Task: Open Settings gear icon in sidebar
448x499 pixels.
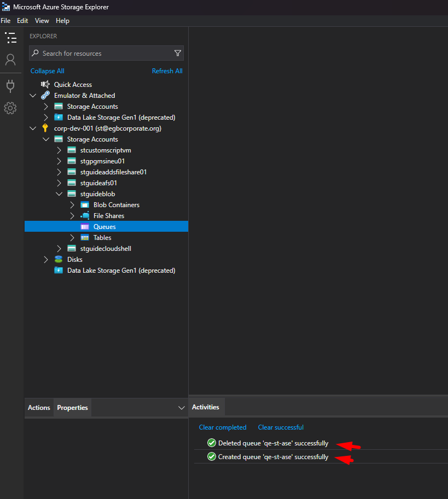Action: point(10,108)
